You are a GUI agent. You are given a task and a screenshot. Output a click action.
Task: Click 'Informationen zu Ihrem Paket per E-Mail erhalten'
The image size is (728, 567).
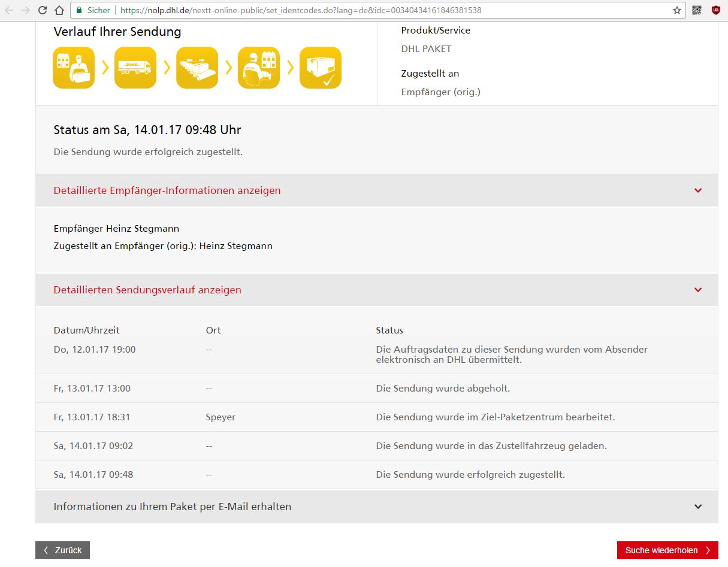coord(173,507)
